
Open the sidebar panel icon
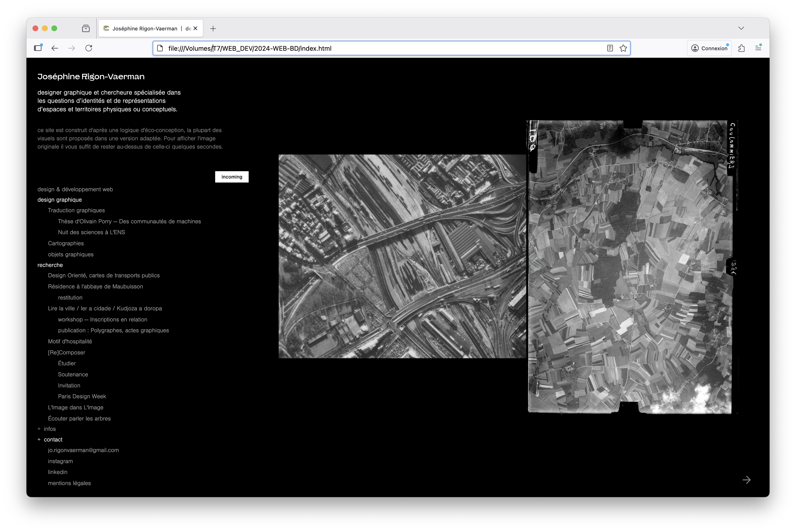tap(38, 48)
